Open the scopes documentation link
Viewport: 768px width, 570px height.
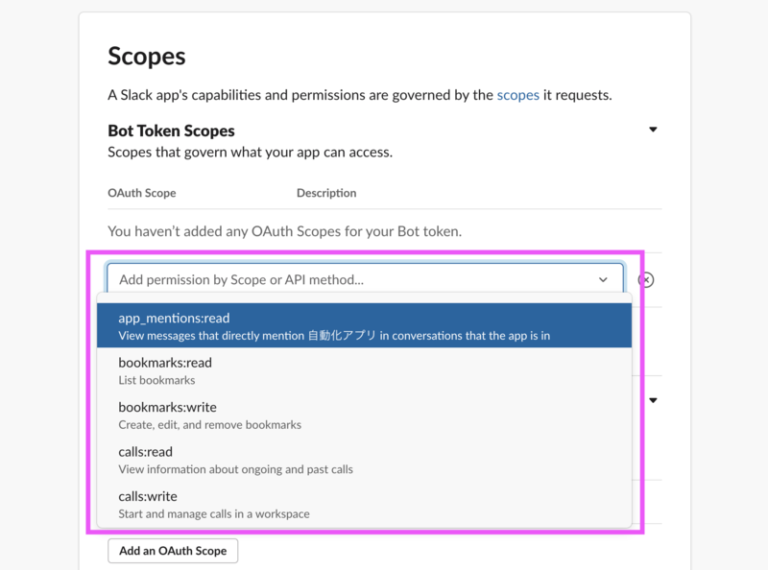tap(518, 95)
